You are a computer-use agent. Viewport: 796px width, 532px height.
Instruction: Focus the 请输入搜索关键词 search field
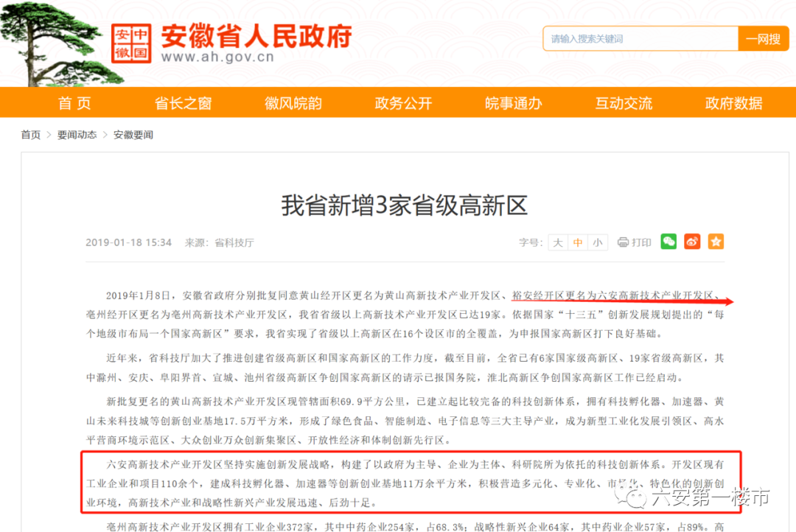point(640,38)
